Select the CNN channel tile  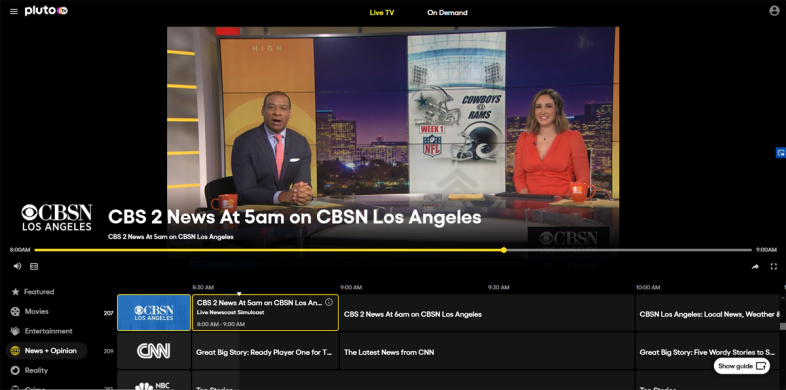pos(154,351)
